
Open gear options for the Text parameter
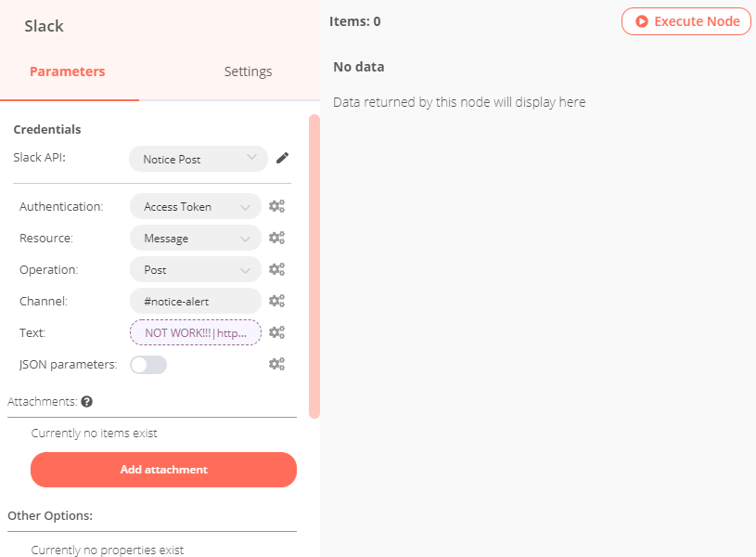click(x=276, y=332)
